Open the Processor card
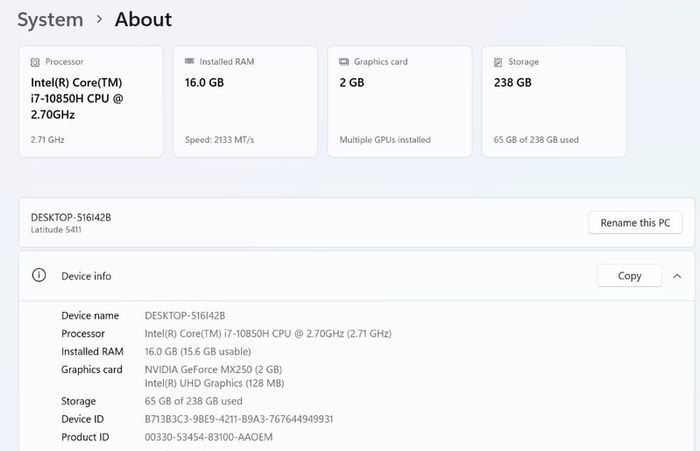 [91, 101]
